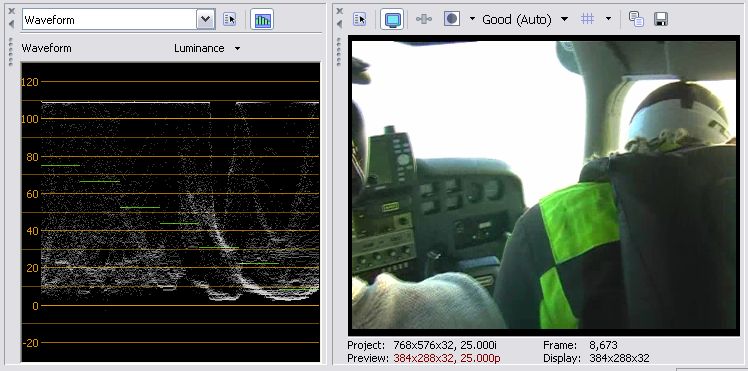
Task: Toggle update scopes while playing icon
Action: coord(262,20)
